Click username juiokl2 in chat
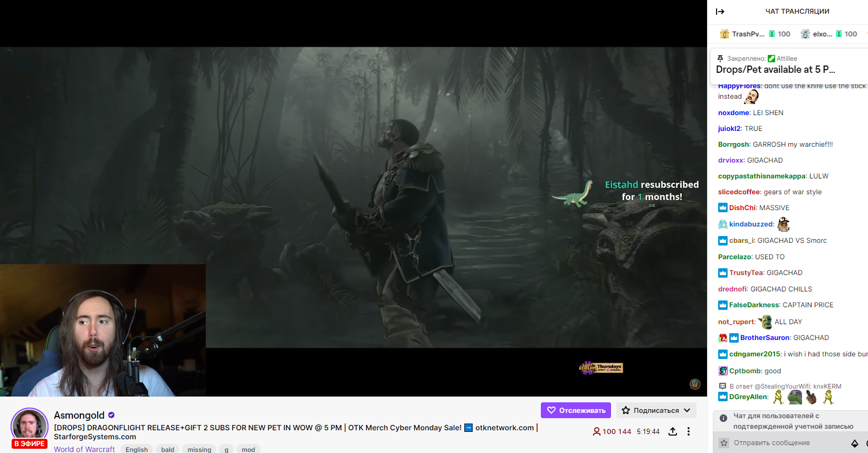The image size is (868, 453). tap(729, 128)
